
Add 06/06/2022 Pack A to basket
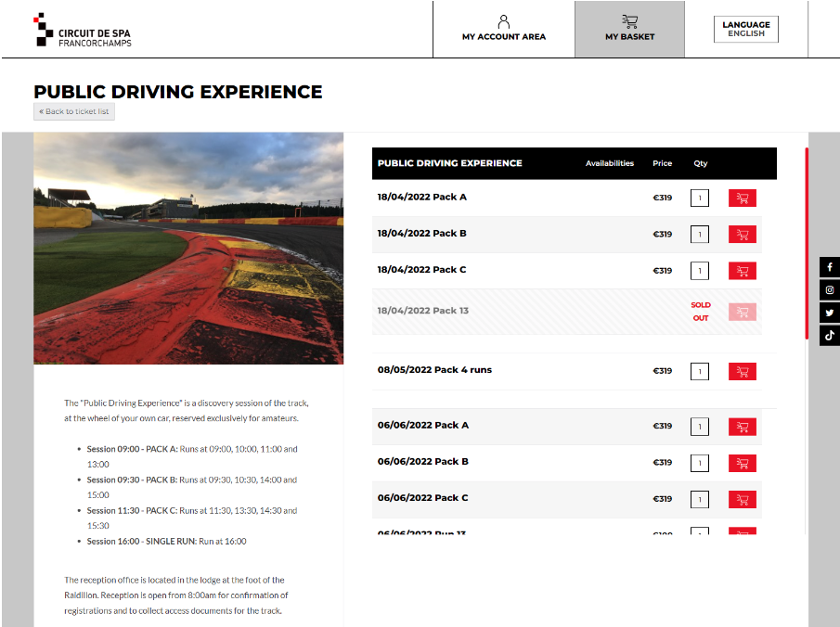(742, 427)
